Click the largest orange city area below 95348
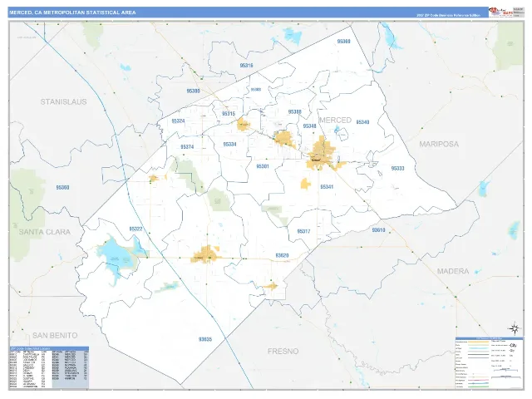 tap(323, 155)
